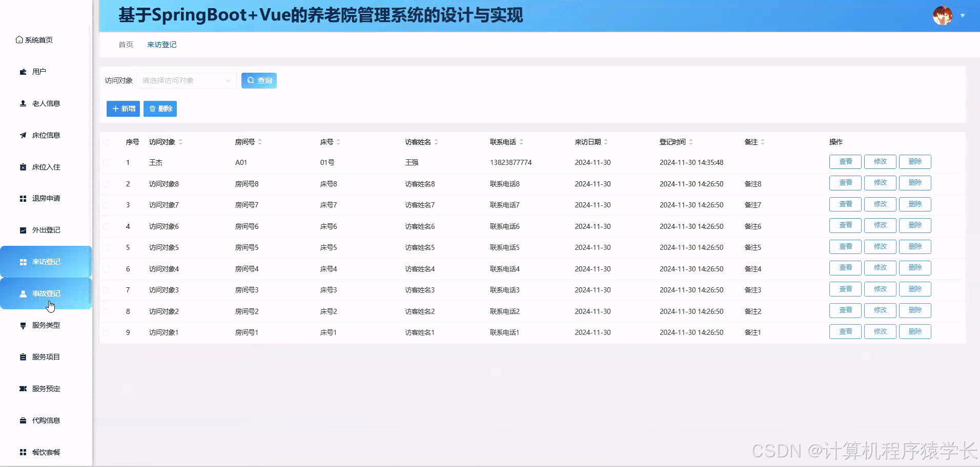Click the 餐饮套餐 grid icon
The height and width of the screenshot is (467, 980).
(23, 452)
